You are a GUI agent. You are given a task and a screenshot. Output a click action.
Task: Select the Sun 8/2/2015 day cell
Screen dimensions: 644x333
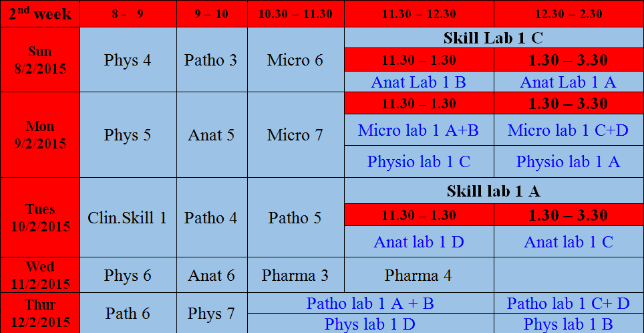tap(40, 60)
